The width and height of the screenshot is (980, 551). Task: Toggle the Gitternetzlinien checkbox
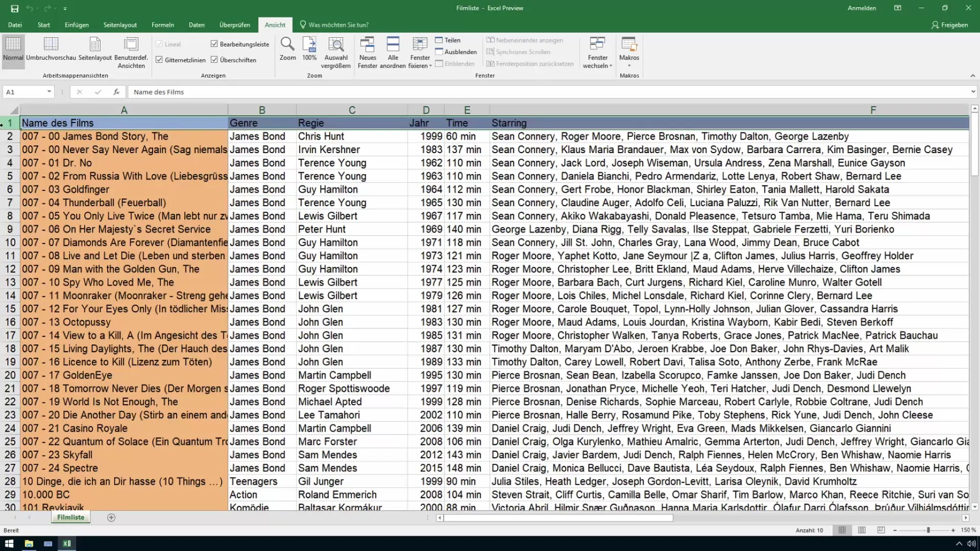coord(159,60)
